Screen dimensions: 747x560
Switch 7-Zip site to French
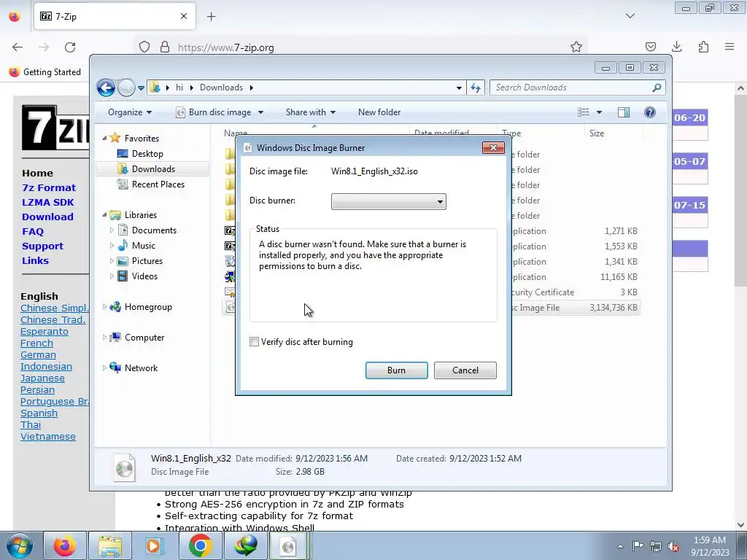click(36, 343)
